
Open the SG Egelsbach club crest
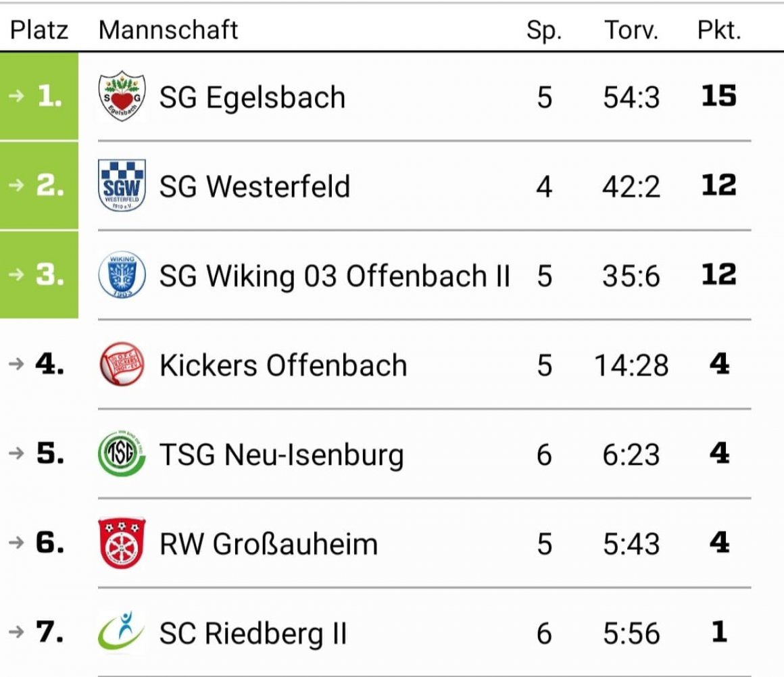pos(122,96)
